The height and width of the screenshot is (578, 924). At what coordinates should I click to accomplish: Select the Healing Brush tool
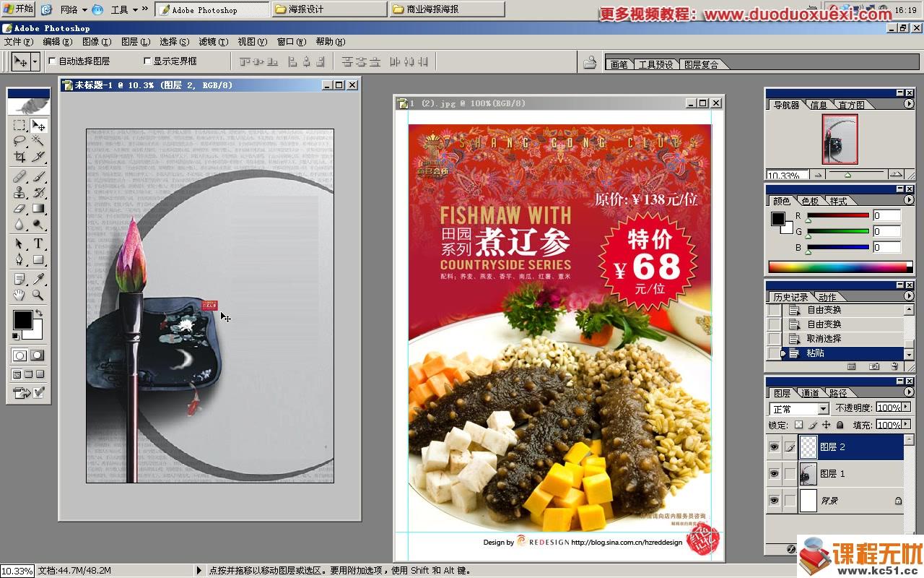[19, 176]
